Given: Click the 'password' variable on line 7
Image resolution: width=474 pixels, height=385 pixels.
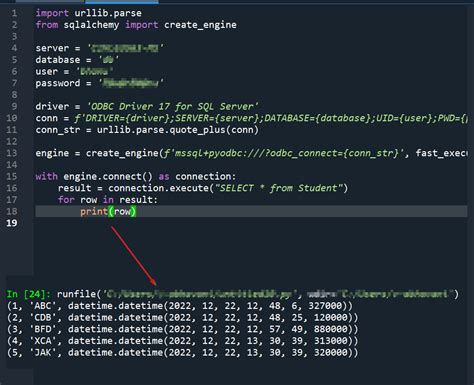Looking at the screenshot, I should tap(58, 83).
